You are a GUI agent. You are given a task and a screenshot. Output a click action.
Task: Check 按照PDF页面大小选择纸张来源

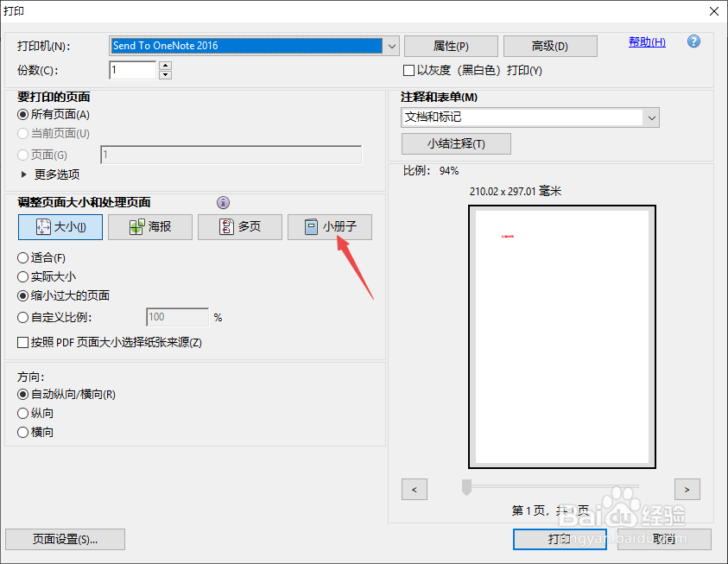pyautogui.click(x=22, y=343)
